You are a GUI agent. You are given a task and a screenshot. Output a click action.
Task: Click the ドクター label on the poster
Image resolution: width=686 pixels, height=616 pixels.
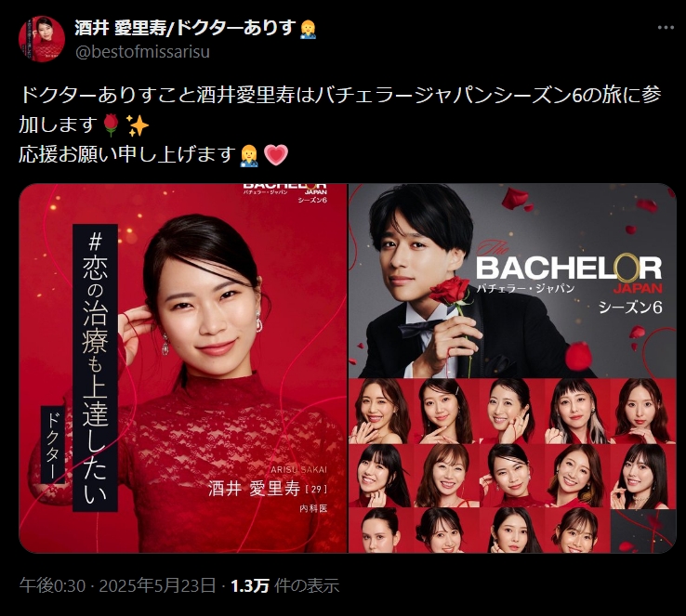53,445
